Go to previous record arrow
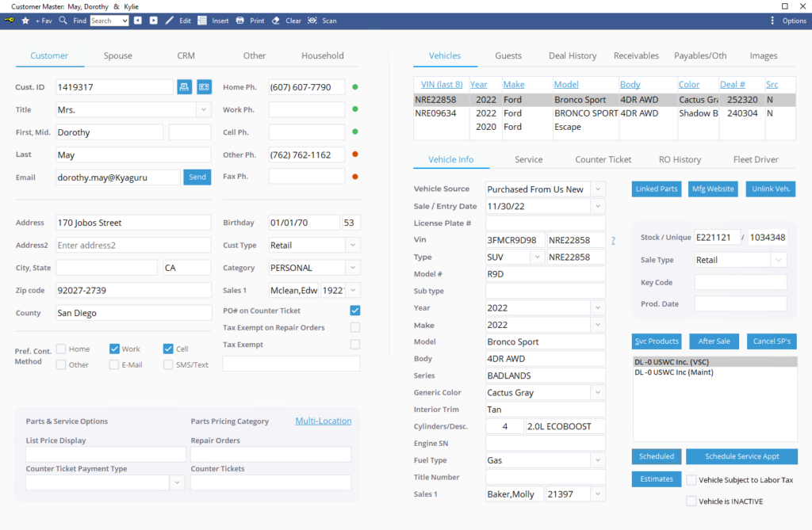812x530 pixels. click(x=138, y=21)
